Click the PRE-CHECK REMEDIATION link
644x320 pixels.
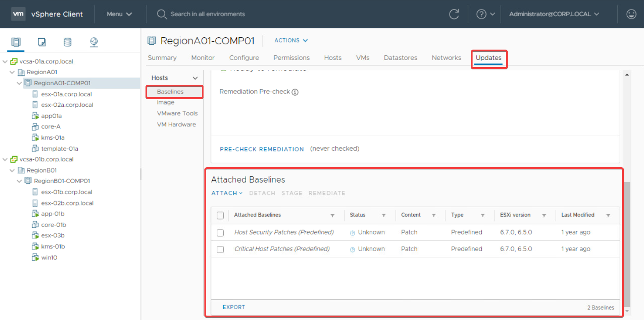pos(262,149)
